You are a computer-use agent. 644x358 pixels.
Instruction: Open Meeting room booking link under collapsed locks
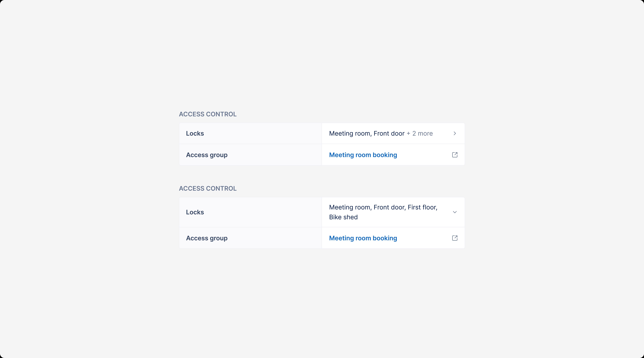(363, 155)
